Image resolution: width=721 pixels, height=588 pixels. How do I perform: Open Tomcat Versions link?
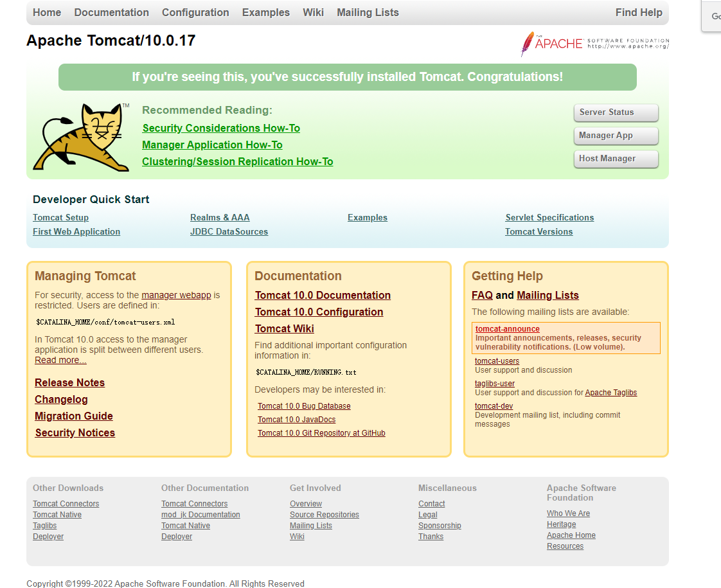[539, 232]
